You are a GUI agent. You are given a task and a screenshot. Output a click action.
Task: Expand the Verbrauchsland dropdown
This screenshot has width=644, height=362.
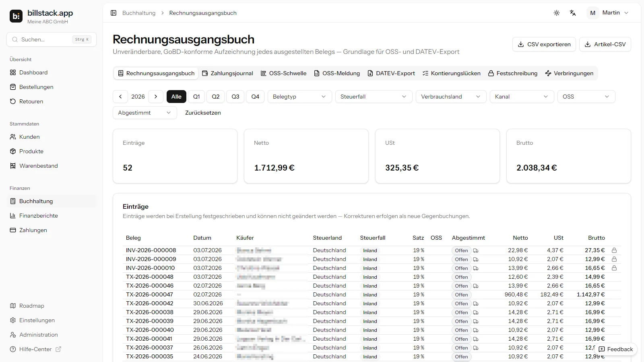tap(451, 97)
